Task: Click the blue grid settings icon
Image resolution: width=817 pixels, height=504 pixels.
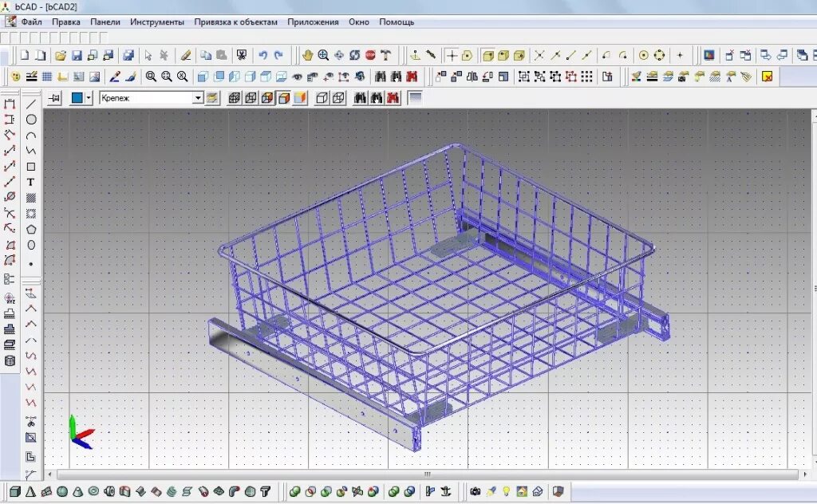Action: click(47, 77)
